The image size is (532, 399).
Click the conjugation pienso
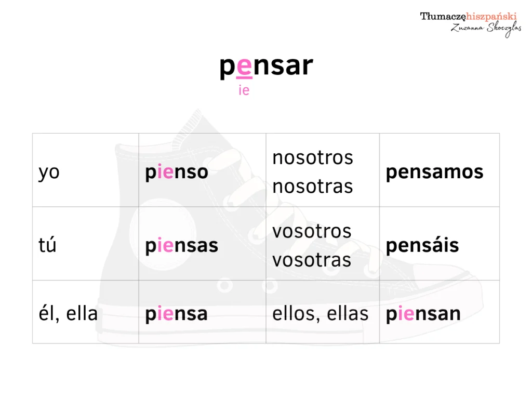pyautogui.click(x=177, y=172)
